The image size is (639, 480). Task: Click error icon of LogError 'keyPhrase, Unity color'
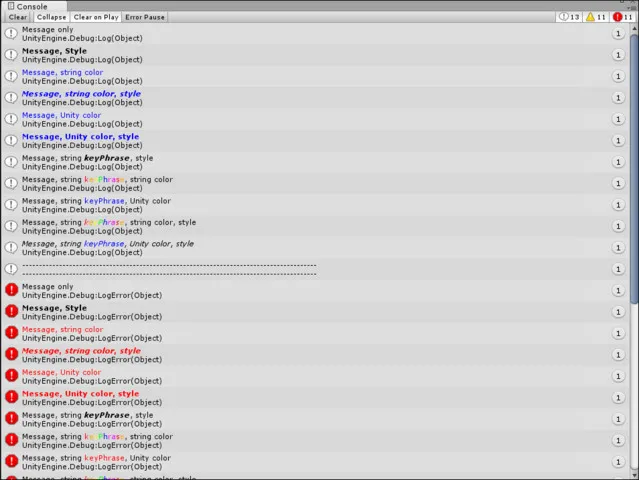click(x=11, y=462)
